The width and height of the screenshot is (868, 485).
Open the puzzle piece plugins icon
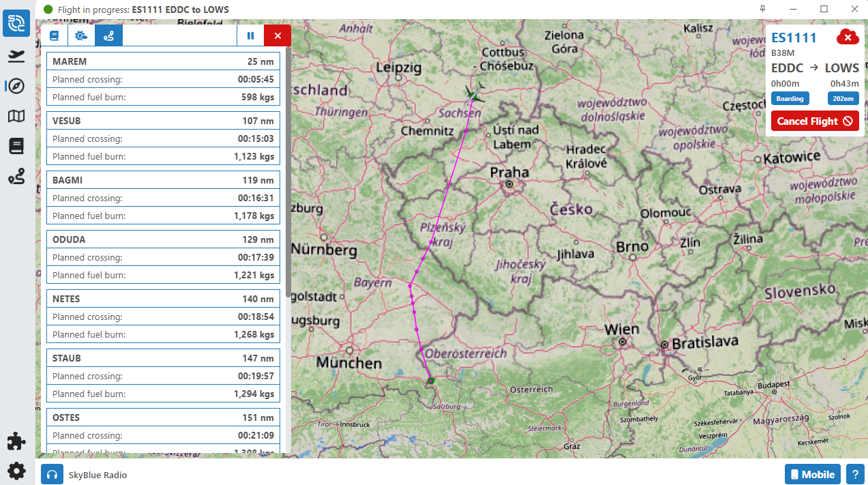point(16,441)
